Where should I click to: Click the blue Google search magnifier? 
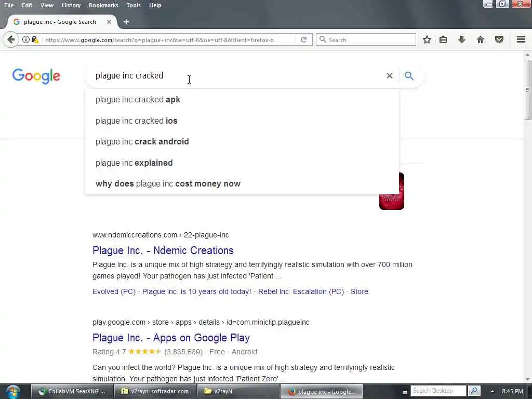click(x=409, y=76)
